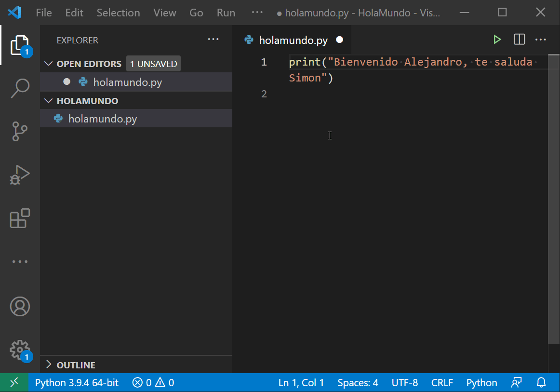560x392 pixels.
Task: Show hidden menus via title bar ellipsis
Action: (x=257, y=13)
